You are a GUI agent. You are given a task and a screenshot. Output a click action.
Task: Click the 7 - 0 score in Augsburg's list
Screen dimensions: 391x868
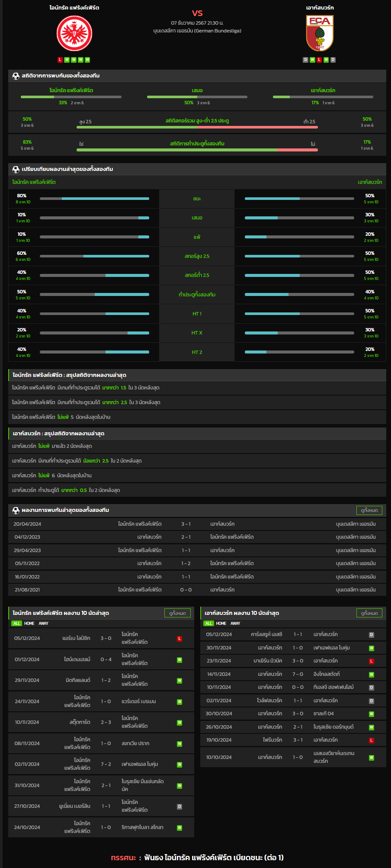pyautogui.click(x=298, y=674)
